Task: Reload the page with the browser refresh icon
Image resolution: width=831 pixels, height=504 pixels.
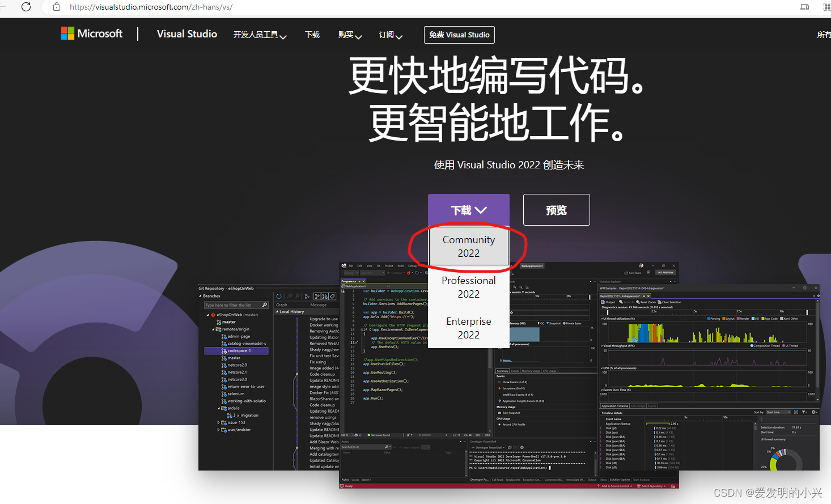Action: [x=26, y=7]
